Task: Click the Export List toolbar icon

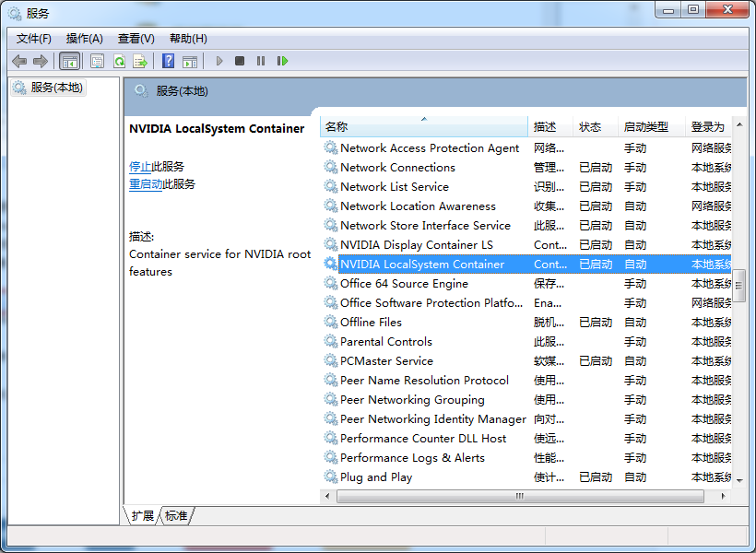Action: (x=140, y=61)
